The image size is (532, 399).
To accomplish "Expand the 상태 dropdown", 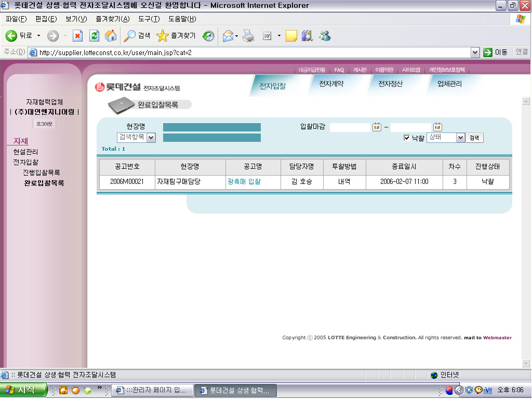I will tap(460, 137).
